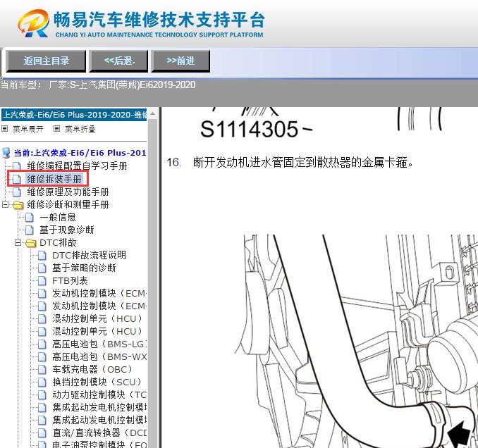Image resolution: width=478 pixels, height=448 pixels.
Task: Go back with the <<后退 button
Action: point(118,61)
